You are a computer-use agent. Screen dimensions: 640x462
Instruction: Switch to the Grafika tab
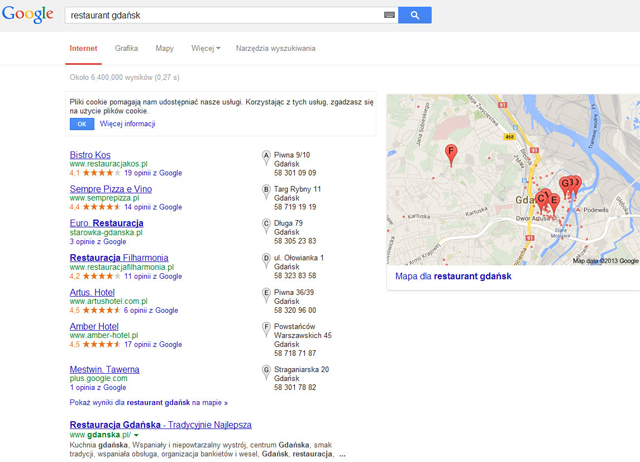[126, 48]
